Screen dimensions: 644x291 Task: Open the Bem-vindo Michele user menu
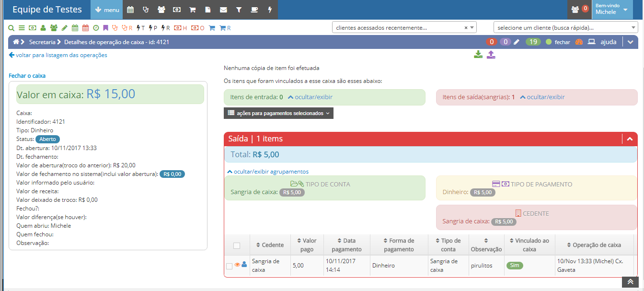[x=611, y=10]
